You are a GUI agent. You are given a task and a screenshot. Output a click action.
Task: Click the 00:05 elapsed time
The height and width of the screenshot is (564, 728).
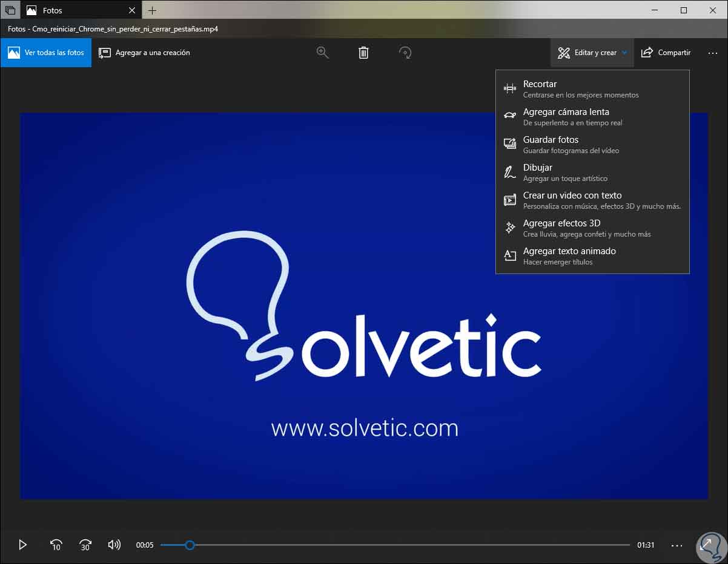point(145,545)
